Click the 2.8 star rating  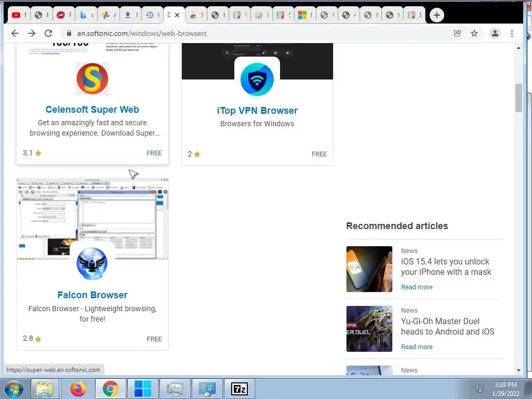(x=32, y=339)
